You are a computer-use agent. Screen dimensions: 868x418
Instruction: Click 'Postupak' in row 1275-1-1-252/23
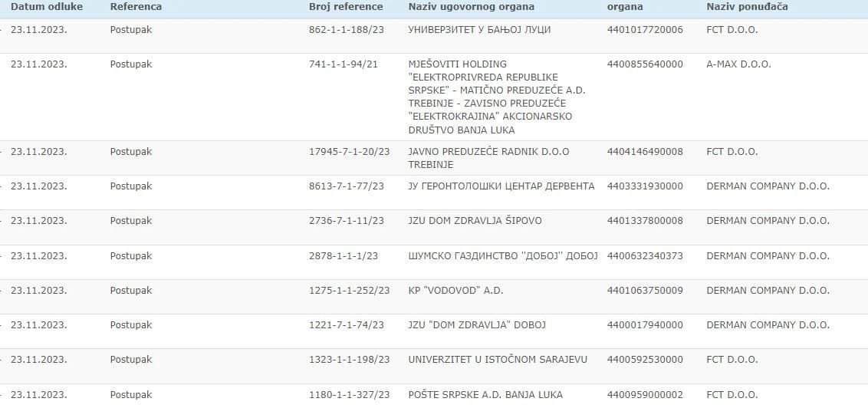click(x=130, y=290)
